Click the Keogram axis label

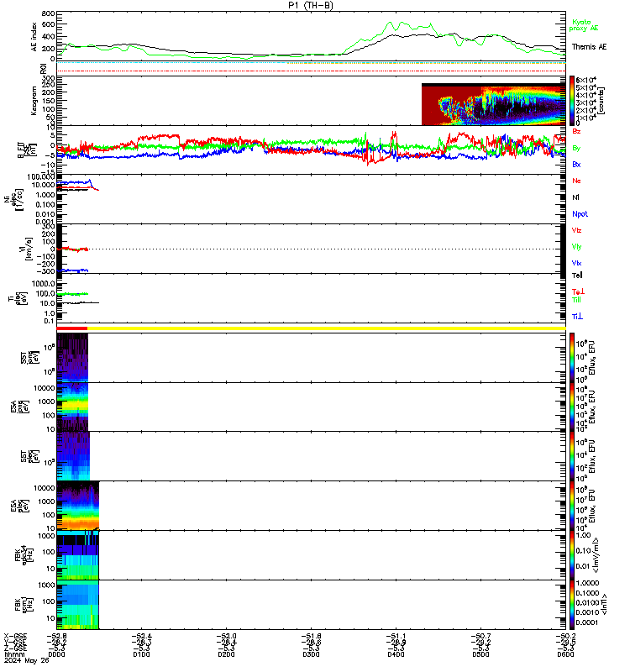(x=34, y=101)
